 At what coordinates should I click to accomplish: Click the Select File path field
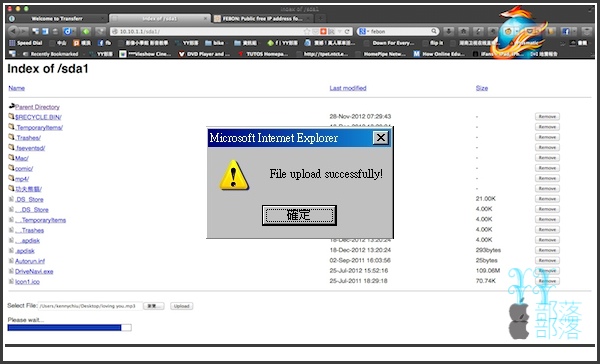pos(90,306)
